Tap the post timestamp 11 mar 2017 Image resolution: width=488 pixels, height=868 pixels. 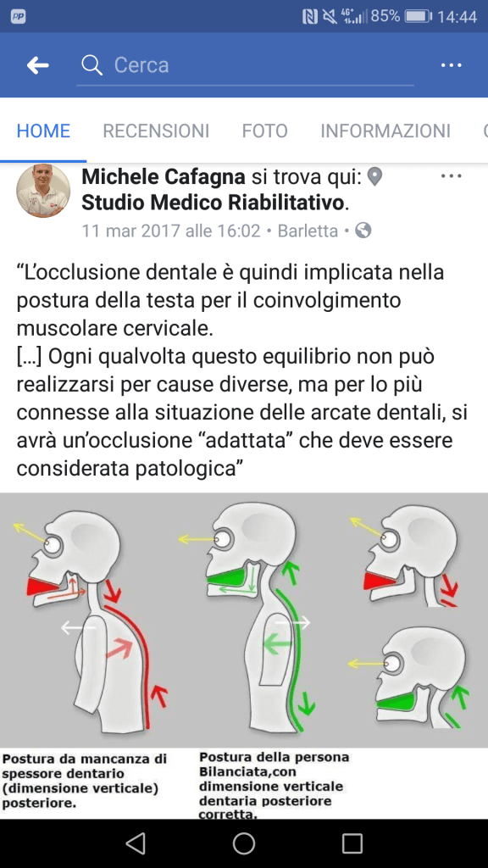click(171, 231)
